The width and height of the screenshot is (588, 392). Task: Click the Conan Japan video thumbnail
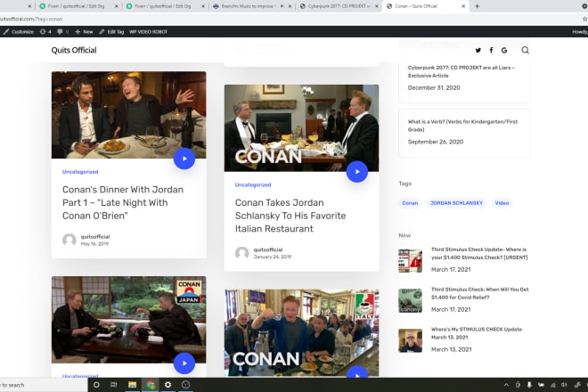[128, 320]
